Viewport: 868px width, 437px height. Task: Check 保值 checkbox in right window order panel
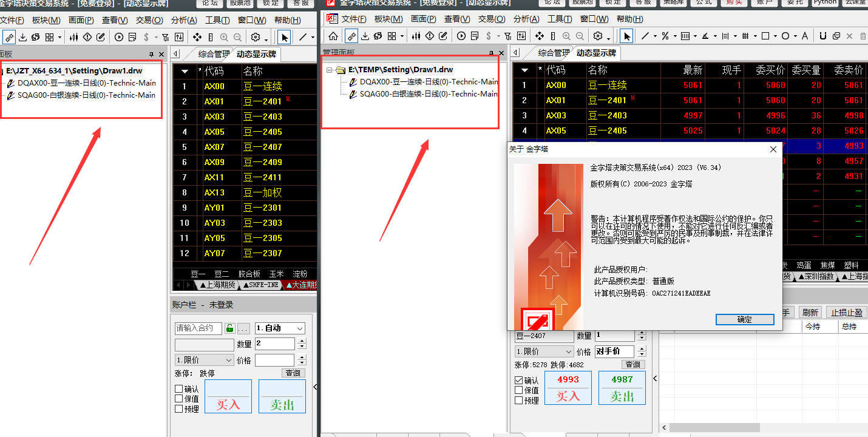(518, 390)
